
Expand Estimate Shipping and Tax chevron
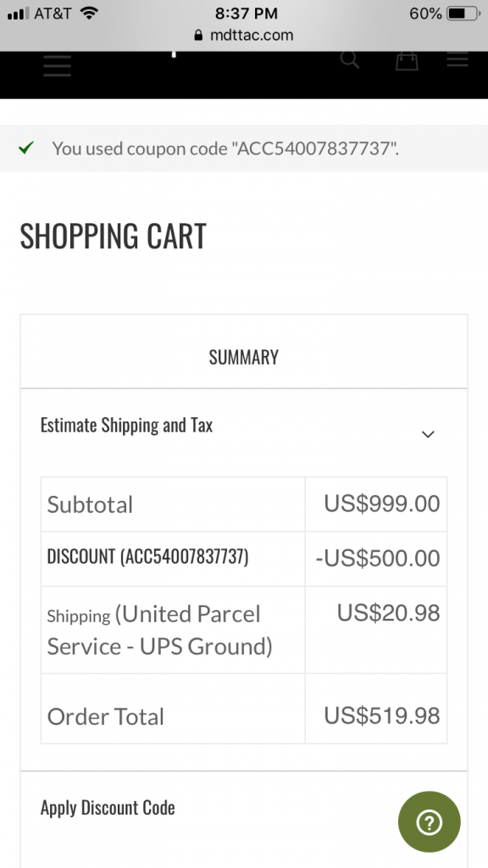click(428, 435)
